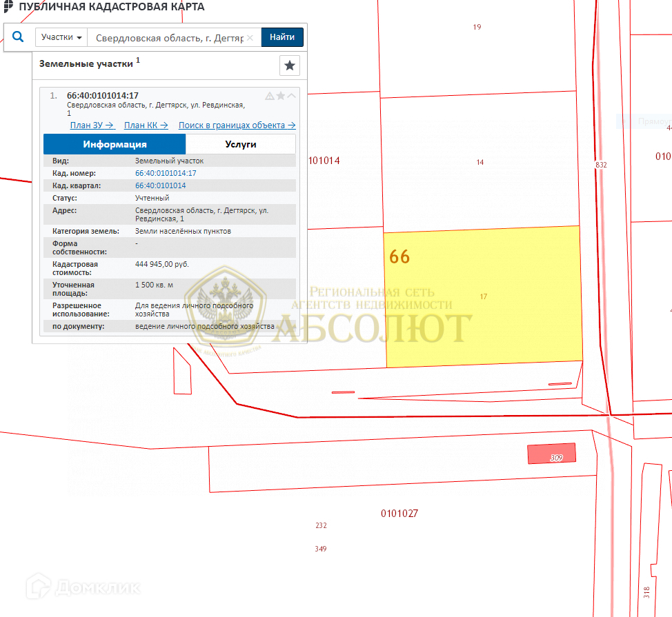Click the magnifier search icon
This screenshot has width=672, height=617.
[17, 37]
